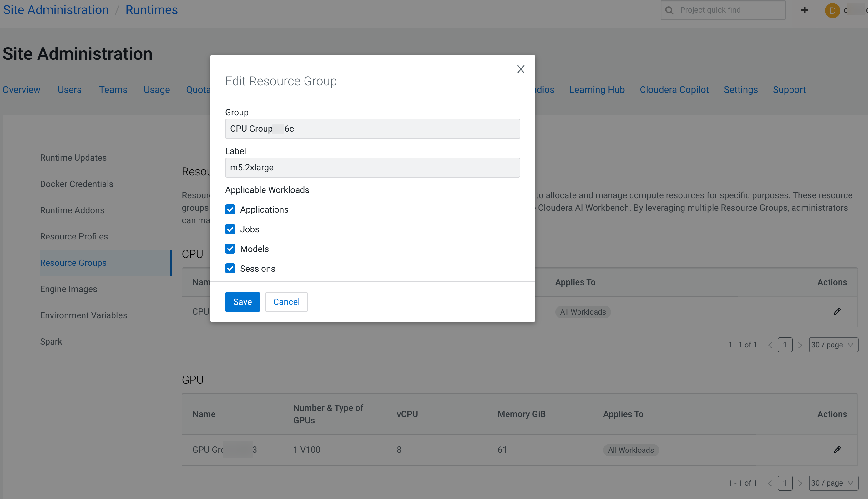Disable the Sessions workload checkbox
Image resolution: width=868 pixels, height=499 pixels.
point(230,268)
